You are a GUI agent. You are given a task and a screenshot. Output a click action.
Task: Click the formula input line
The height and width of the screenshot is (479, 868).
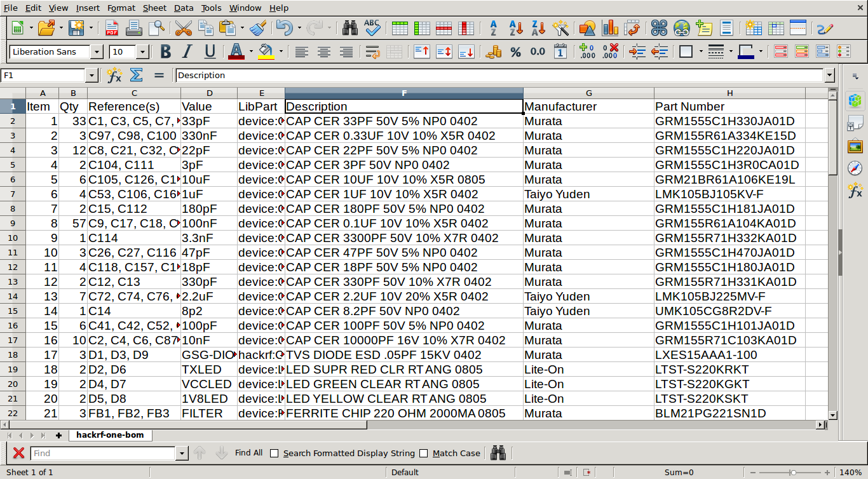(499, 76)
